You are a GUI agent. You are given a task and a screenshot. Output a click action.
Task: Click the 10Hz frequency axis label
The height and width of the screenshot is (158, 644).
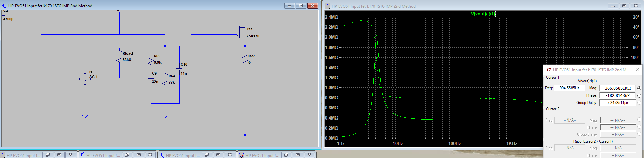pos(398,144)
